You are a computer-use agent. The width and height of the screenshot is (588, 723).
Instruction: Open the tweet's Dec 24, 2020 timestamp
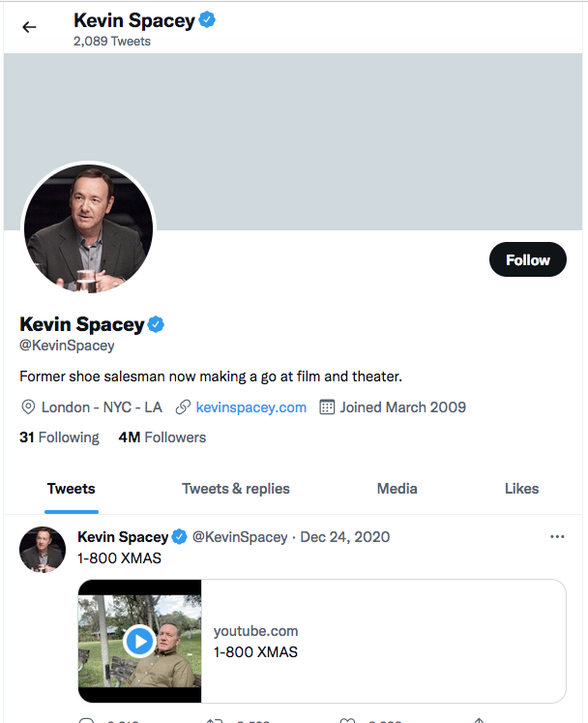click(x=345, y=537)
